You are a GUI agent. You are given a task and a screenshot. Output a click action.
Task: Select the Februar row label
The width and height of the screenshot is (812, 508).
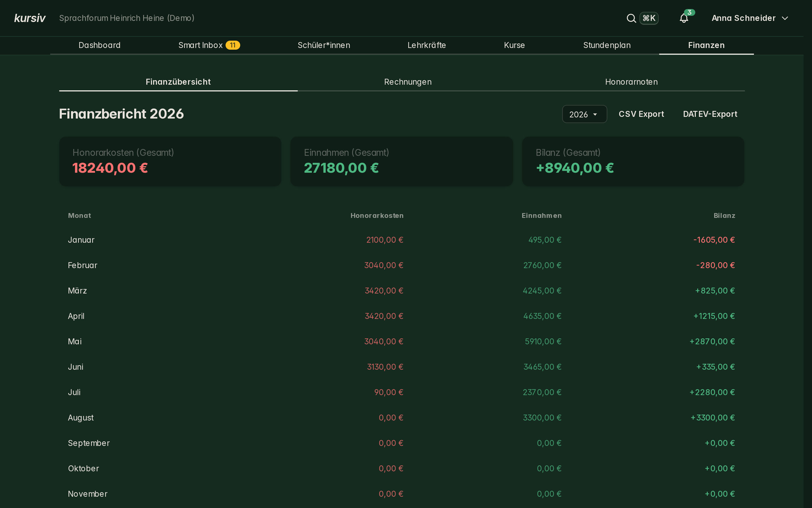click(83, 265)
